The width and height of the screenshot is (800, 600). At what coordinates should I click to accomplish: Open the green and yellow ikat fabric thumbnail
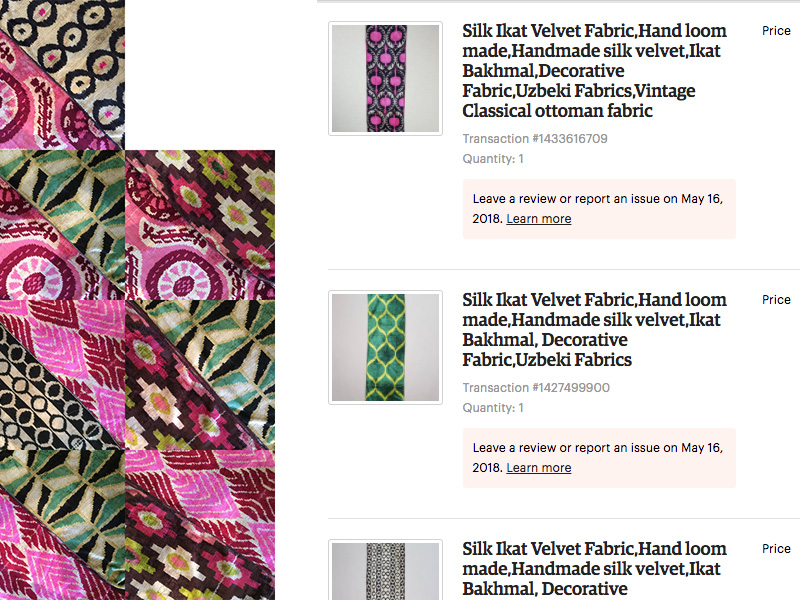(385, 347)
